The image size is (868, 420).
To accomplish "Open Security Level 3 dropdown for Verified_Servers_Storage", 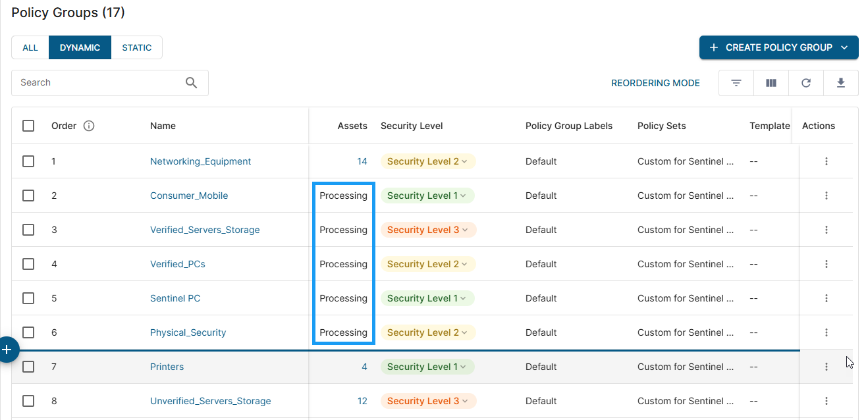I will pyautogui.click(x=465, y=230).
